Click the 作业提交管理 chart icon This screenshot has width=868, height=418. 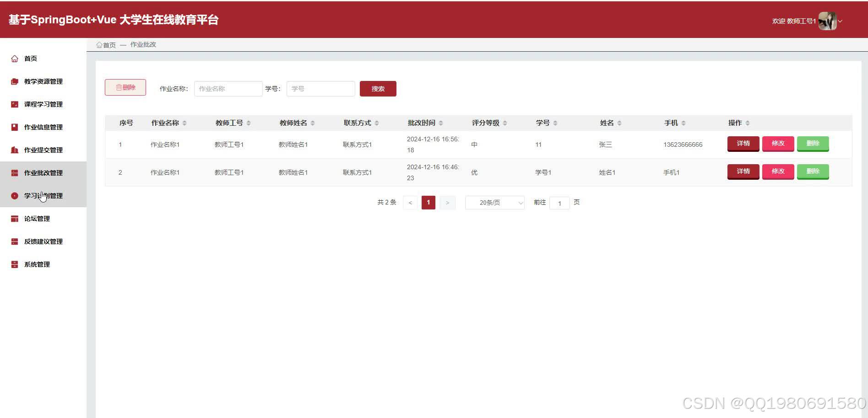(x=14, y=150)
